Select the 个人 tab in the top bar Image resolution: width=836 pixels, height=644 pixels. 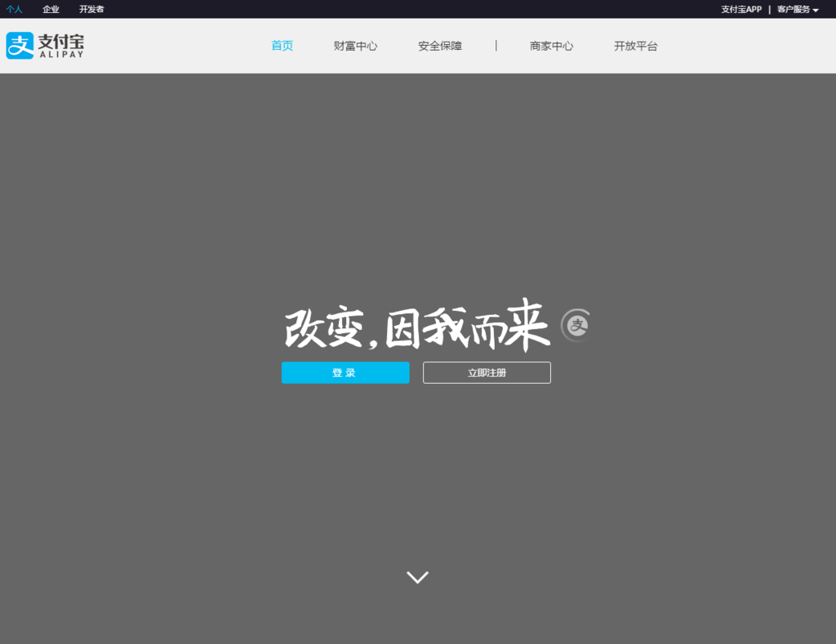click(x=15, y=10)
